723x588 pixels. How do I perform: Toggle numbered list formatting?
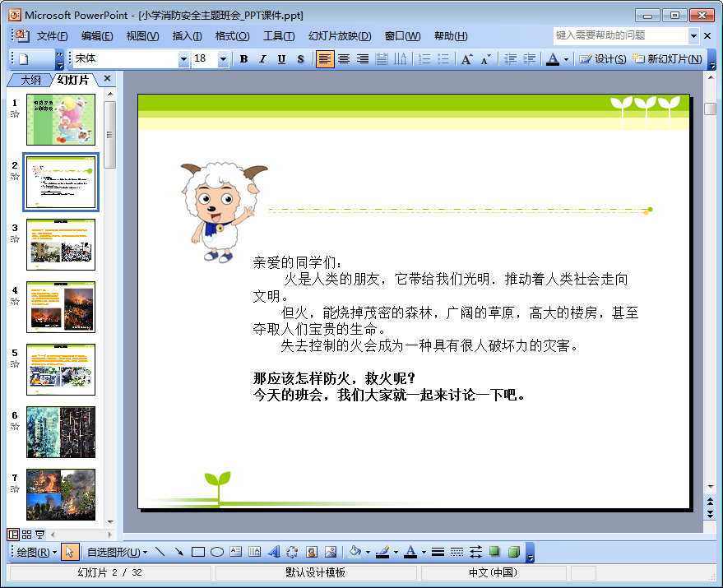[424, 59]
